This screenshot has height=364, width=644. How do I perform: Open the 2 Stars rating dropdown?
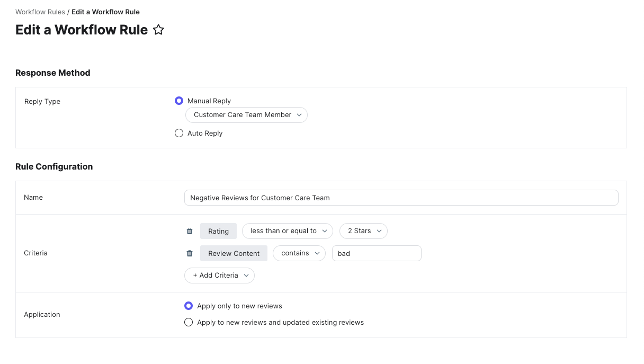click(x=363, y=231)
